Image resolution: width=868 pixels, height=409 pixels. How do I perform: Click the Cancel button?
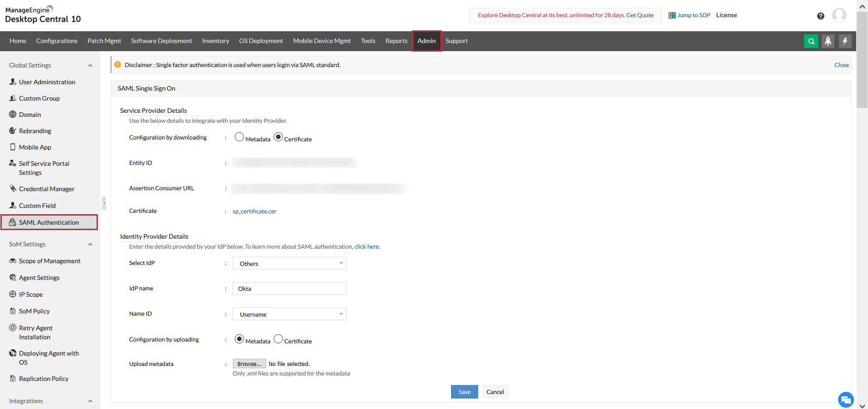pyautogui.click(x=495, y=392)
